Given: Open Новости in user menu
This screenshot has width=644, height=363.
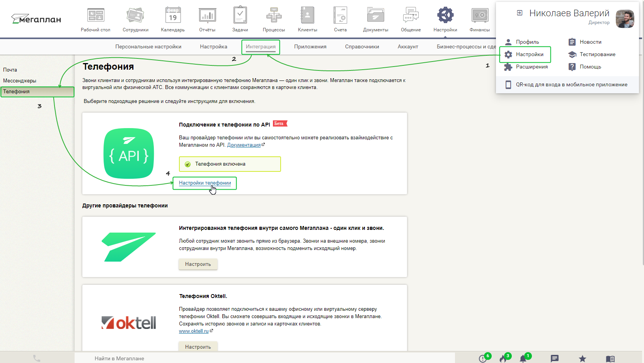Looking at the screenshot, I should tap(585, 42).
